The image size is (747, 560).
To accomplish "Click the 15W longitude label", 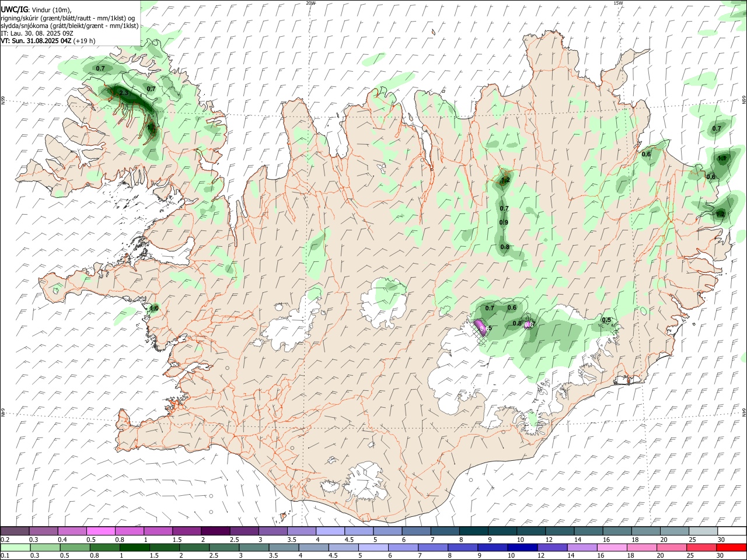I will pyautogui.click(x=618, y=3).
